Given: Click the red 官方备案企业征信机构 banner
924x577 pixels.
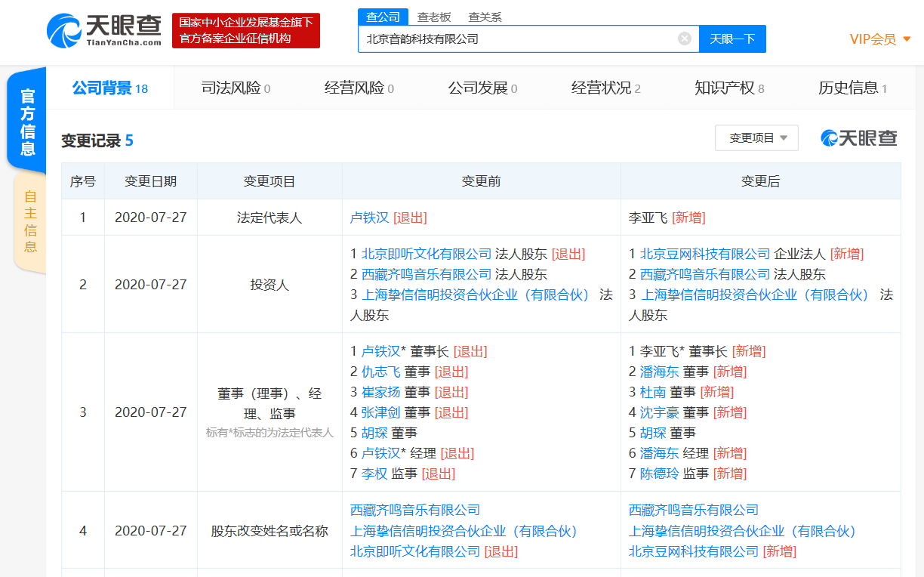Looking at the screenshot, I should pyautogui.click(x=246, y=30).
